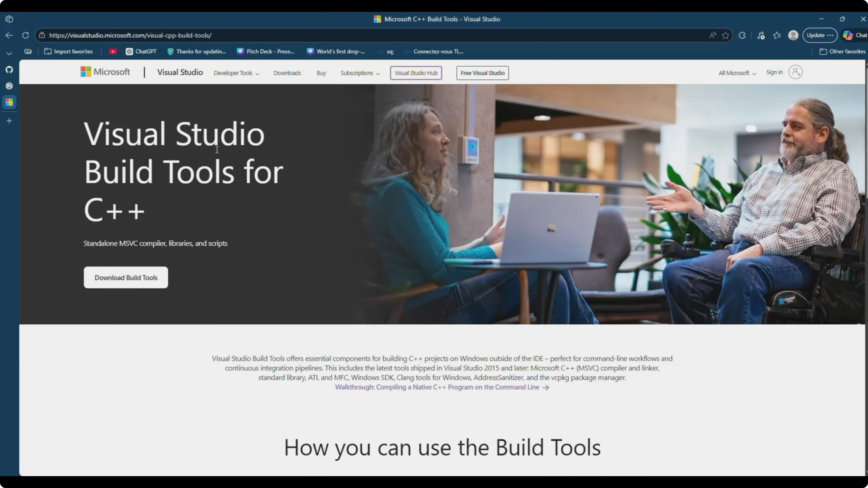Go back with the back arrow

pos(9,35)
